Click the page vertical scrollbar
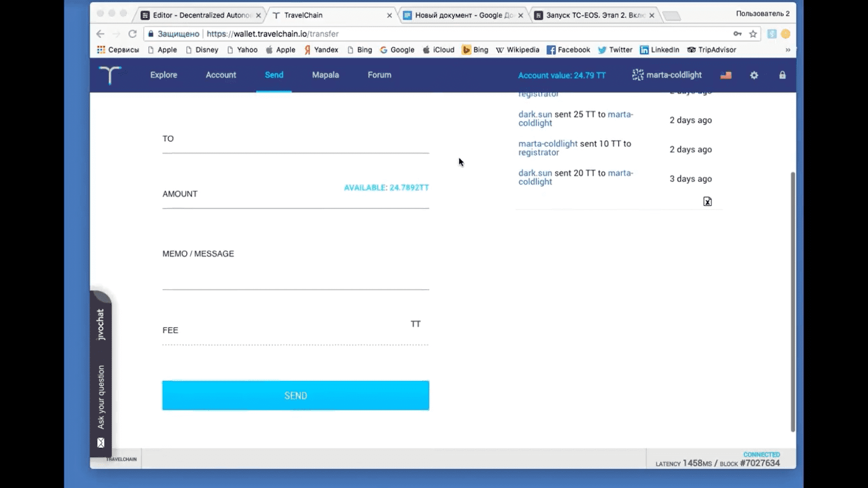868x488 pixels. pos(793,301)
